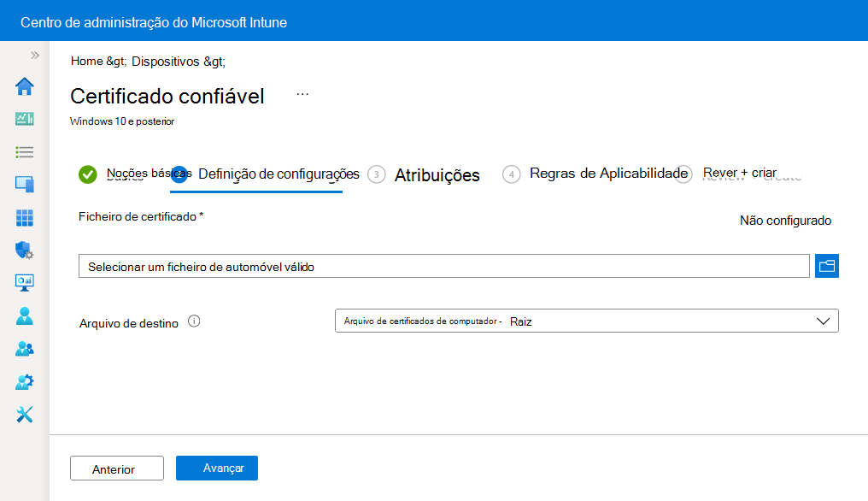
Task: Open Home icon in sidebar
Action: 25,86
